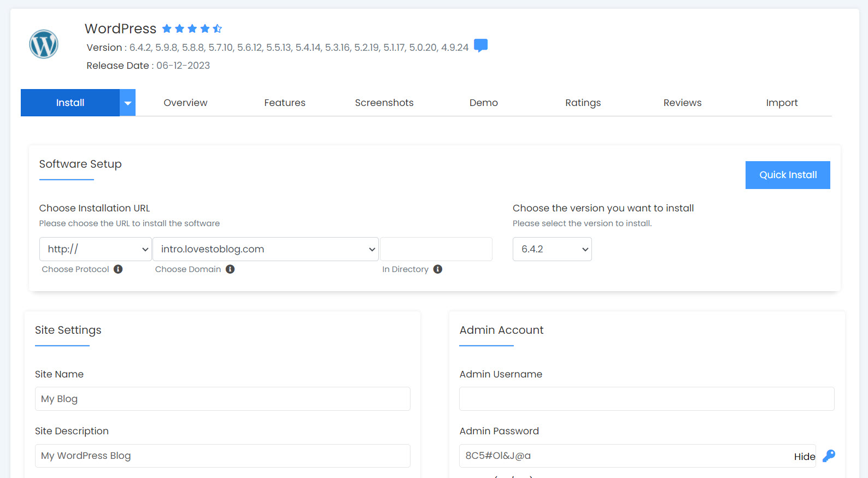Screen dimensions: 868x478
Task: Click the blue Install button
Action: (x=70, y=103)
